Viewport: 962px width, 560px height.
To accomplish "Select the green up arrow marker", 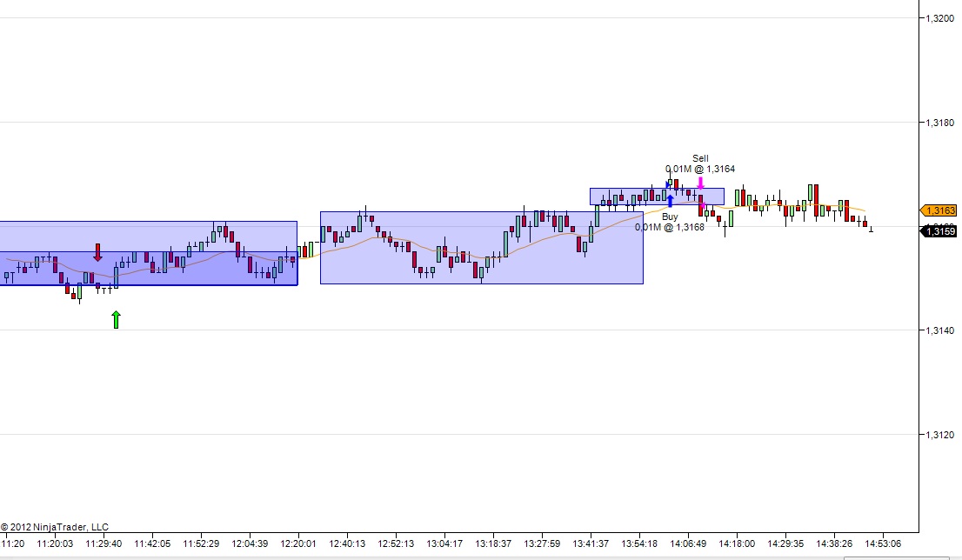I will click(117, 319).
